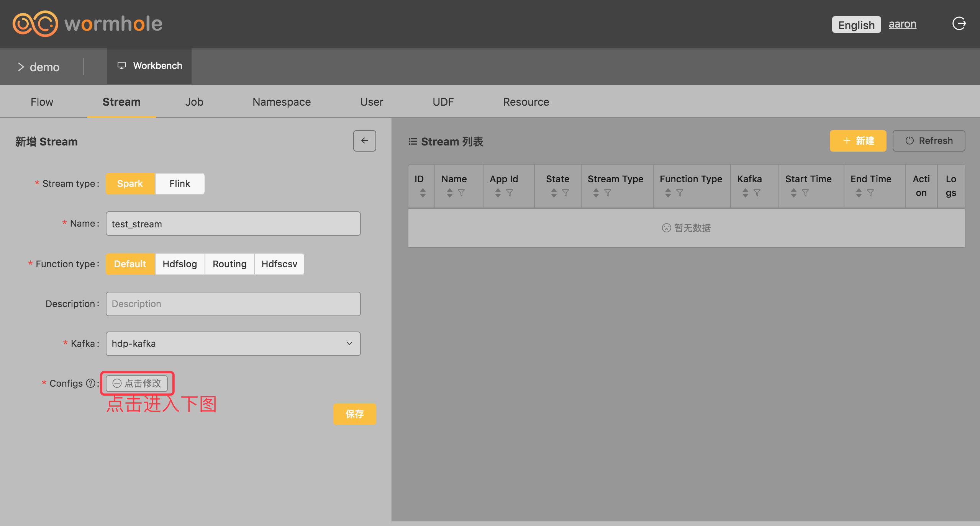Click the back arrow icon button

tap(364, 141)
